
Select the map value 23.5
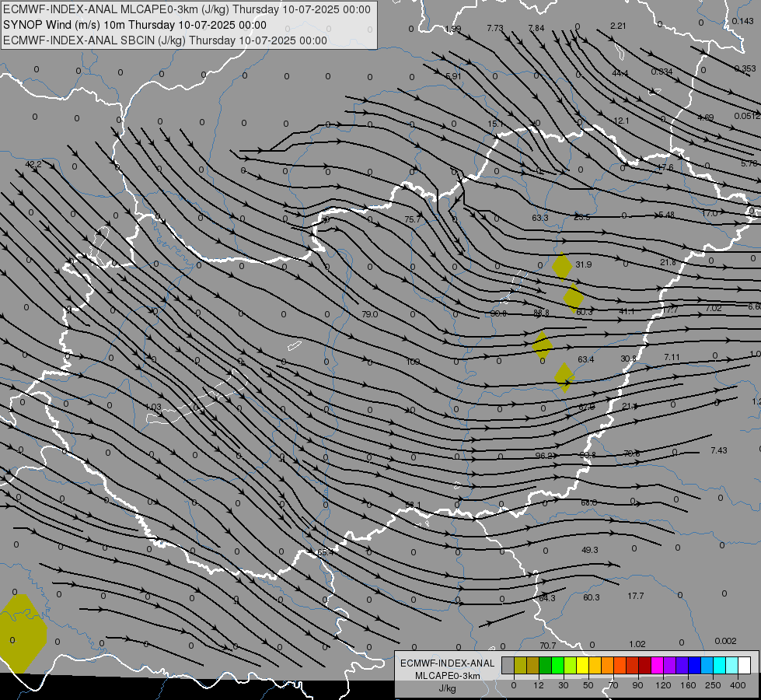[x=582, y=217]
